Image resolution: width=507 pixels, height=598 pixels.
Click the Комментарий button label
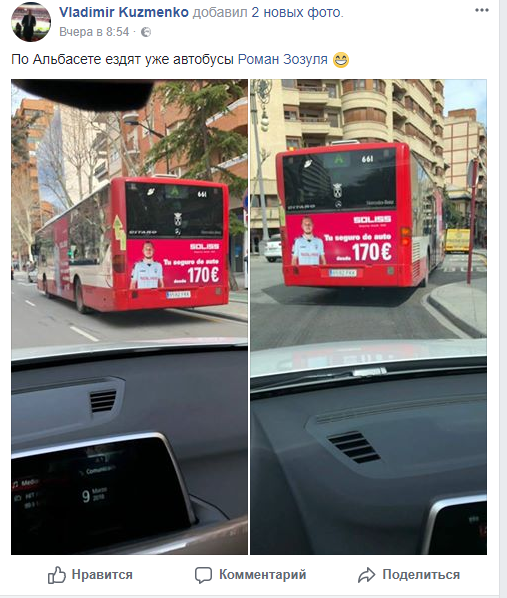click(x=262, y=574)
